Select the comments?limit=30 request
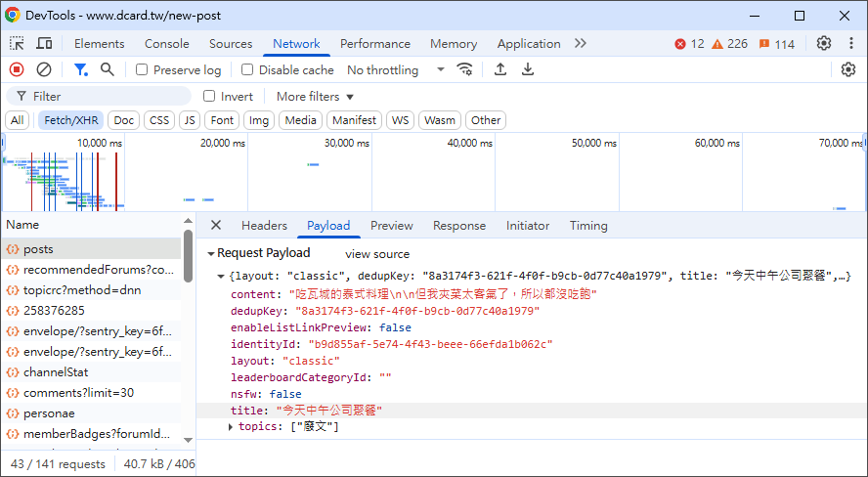This screenshot has width=868, height=477. coord(91,392)
